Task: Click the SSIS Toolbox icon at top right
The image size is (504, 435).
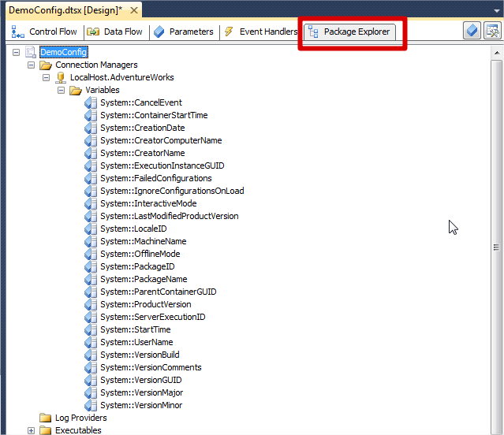Action: [492, 32]
